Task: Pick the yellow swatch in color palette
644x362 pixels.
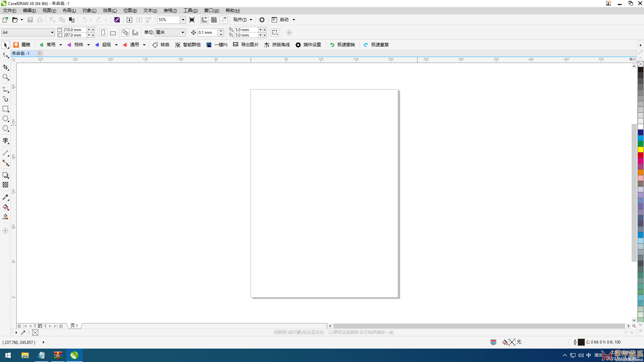Action: (640, 149)
